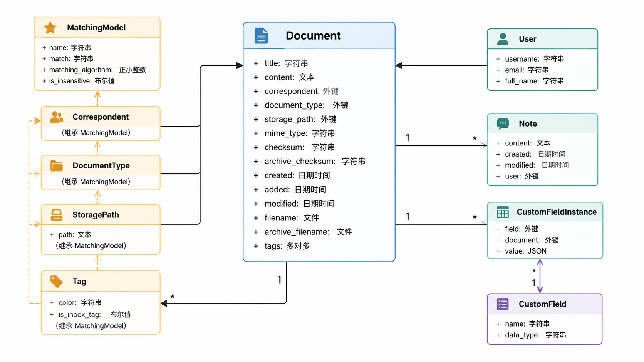Click Note's 'modified: 日期时间' attribute
The width and height of the screenshot is (644, 362).
(532, 165)
